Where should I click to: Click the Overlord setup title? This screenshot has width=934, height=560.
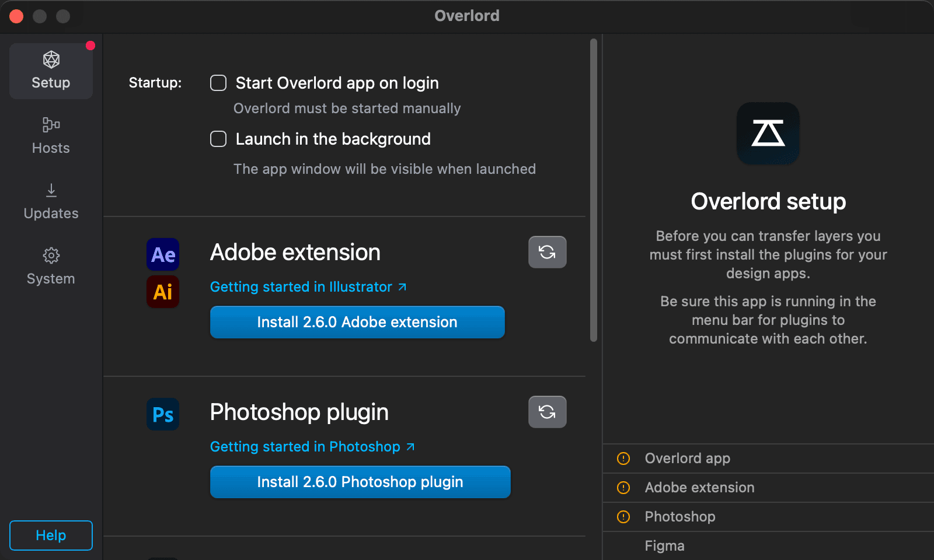(768, 201)
